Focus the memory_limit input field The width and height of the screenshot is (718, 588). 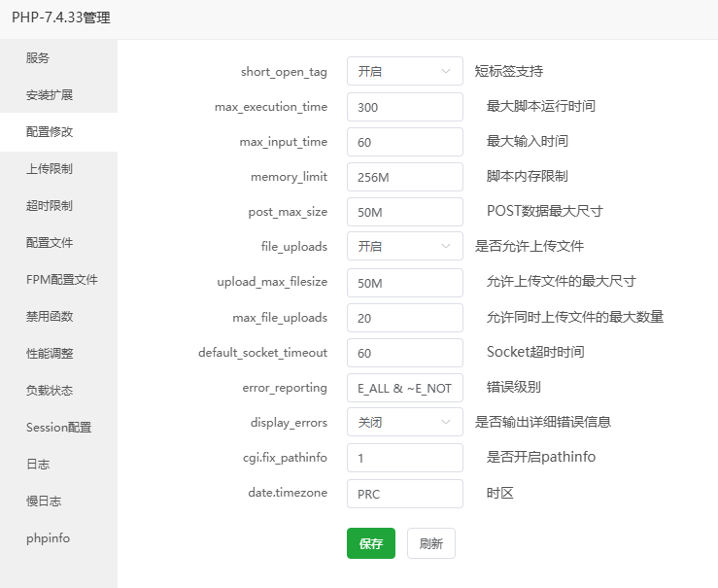click(404, 177)
